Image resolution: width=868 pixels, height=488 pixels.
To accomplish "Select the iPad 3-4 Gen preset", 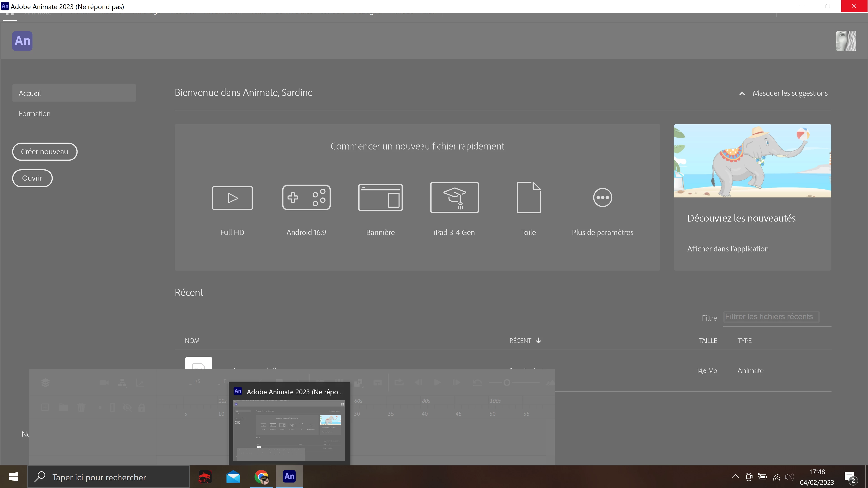I will (x=454, y=198).
